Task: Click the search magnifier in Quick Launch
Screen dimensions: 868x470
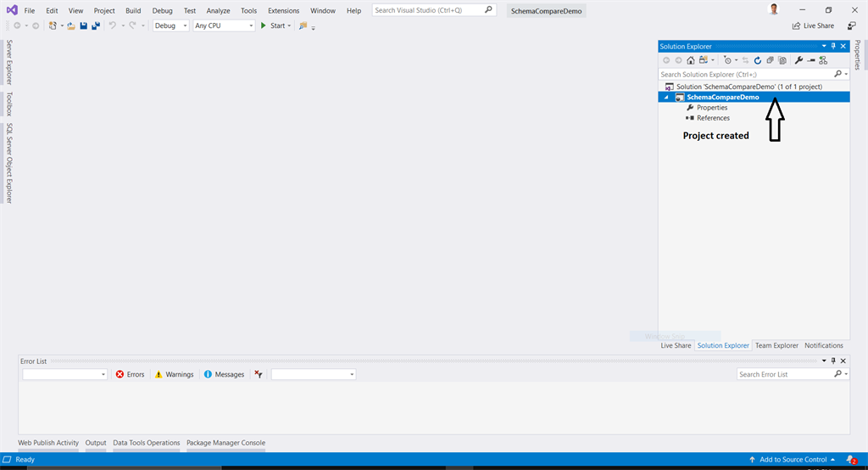Action: click(x=488, y=10)
